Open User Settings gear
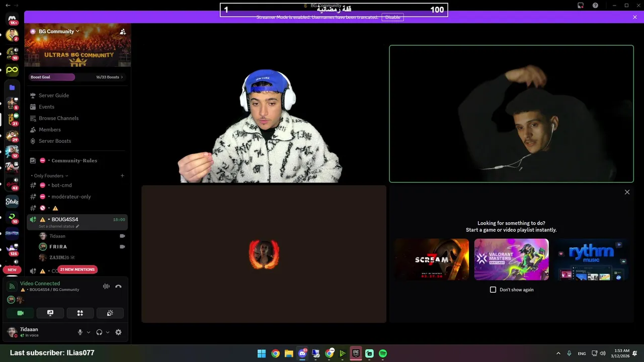 coord(118,332)
